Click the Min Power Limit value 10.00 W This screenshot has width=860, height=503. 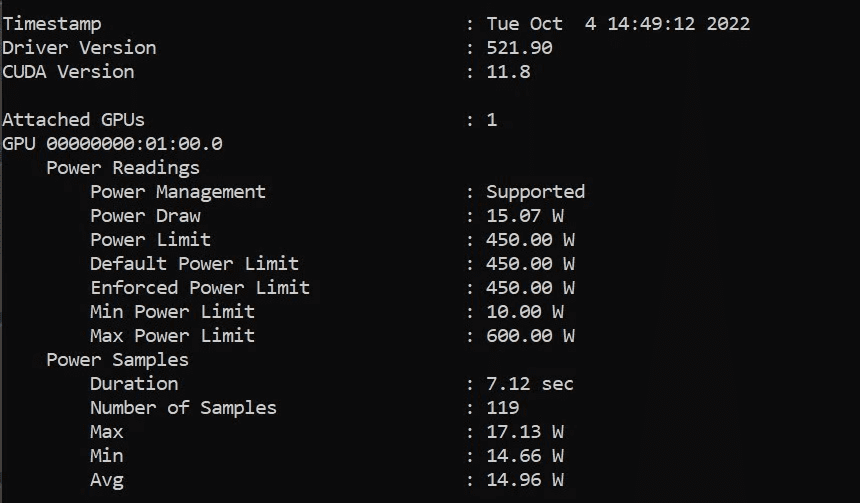(x=525, y=312)
